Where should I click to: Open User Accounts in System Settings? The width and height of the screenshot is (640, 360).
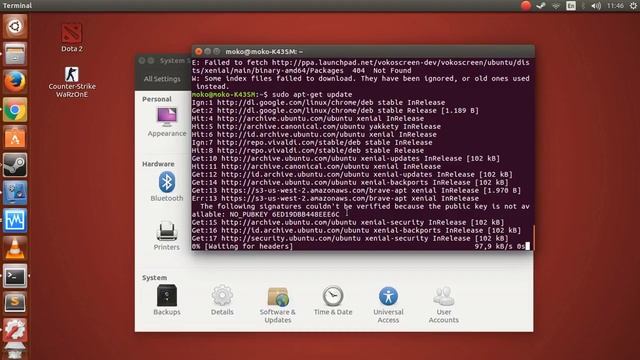pyautogui.click(x=444, y=304)
